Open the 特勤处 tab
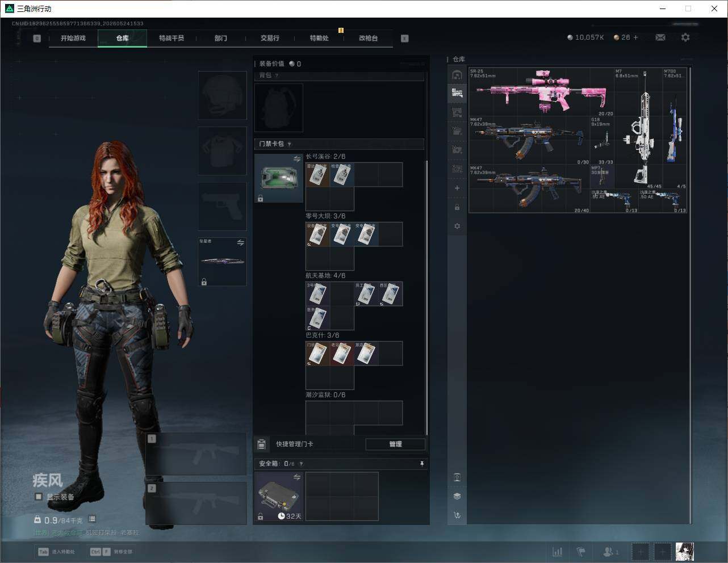 pos(319,38)
